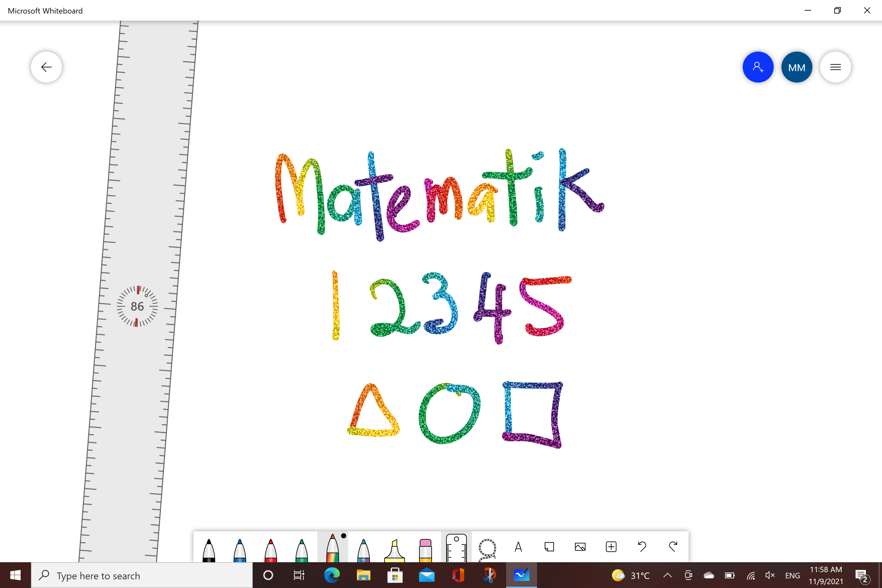Open the settings hamburger menu

836,67
